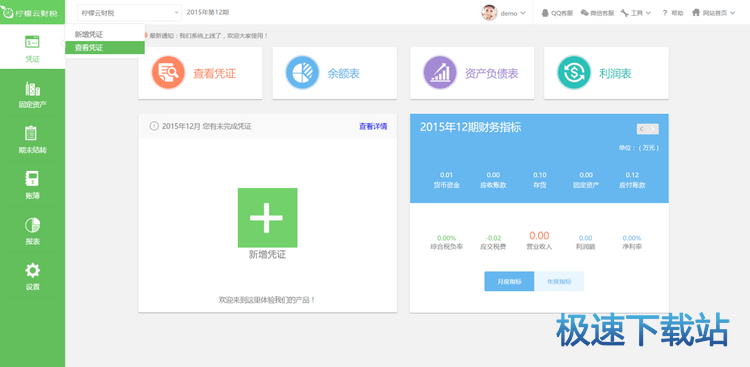The height and width of the screenshot is (367, 750).
Task: Click the orange 查看凭证 magnifier icon
Action: [168, 73]
